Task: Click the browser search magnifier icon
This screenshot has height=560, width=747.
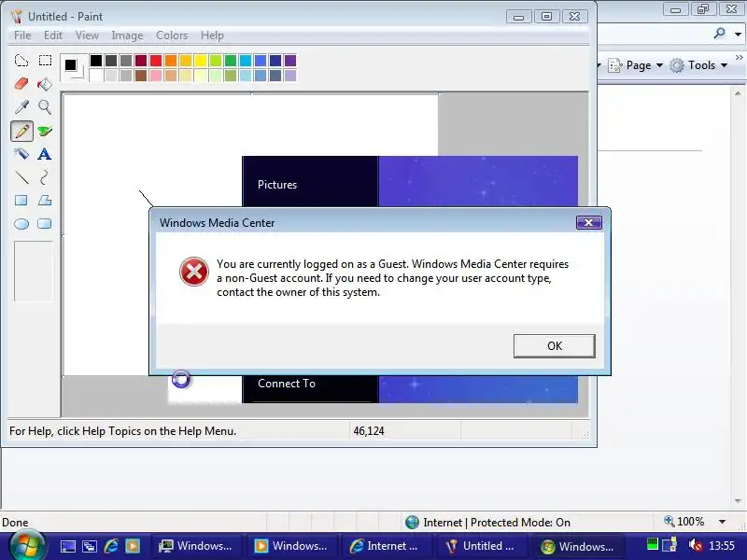Action: tap(719, 34)
